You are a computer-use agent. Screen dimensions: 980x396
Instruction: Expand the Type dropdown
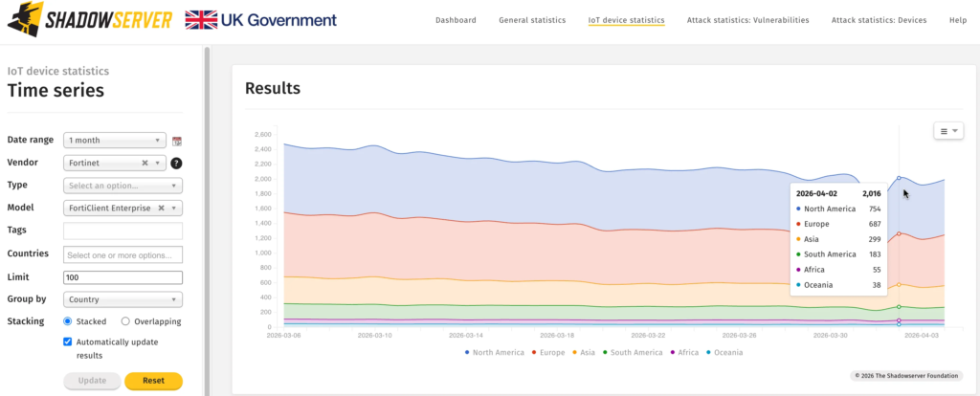pyautogui.click(x=122, y=186)
